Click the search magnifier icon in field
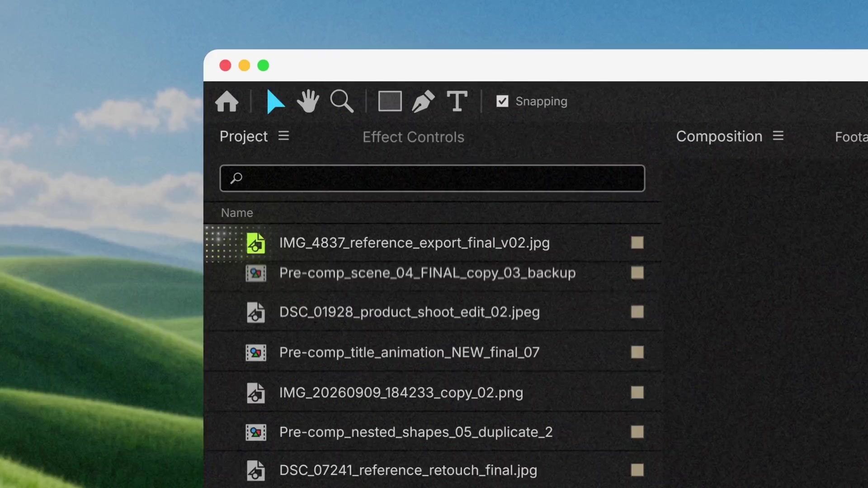This screenshot has height=488, width=868. point(236,178)
